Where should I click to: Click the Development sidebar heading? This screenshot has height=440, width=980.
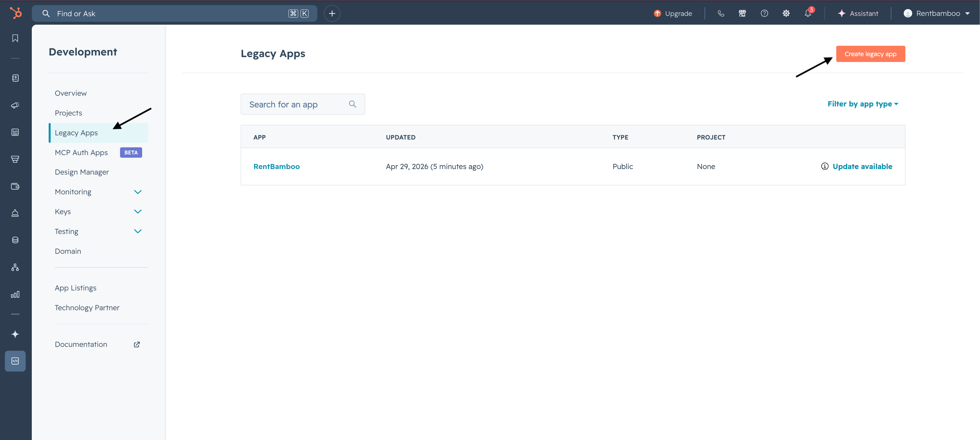83,52
